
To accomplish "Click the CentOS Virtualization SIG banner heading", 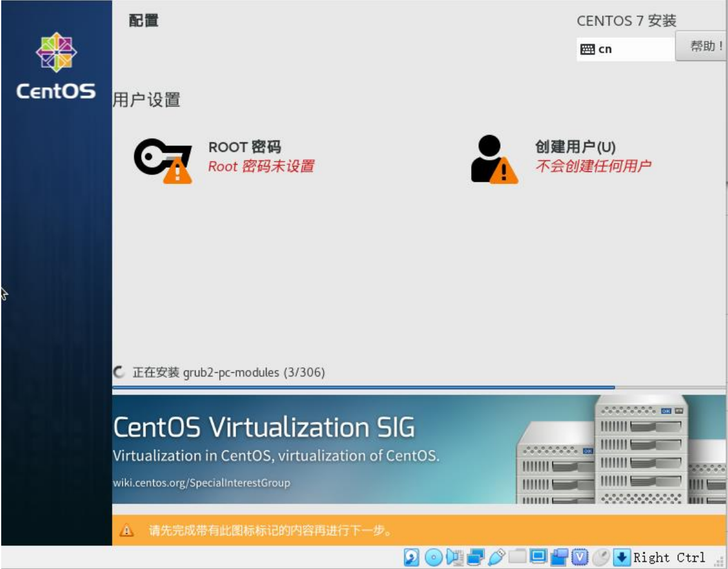I will 264,427.
